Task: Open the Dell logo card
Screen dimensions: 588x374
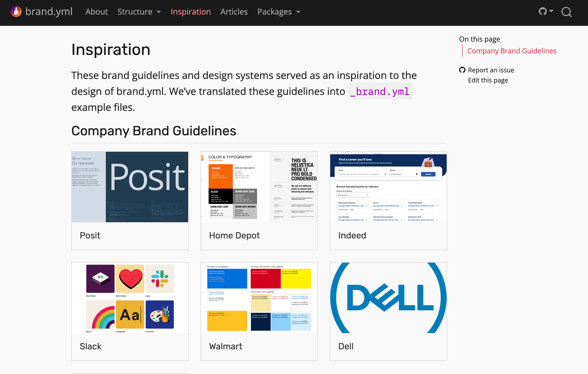Action: pos(388,298)
